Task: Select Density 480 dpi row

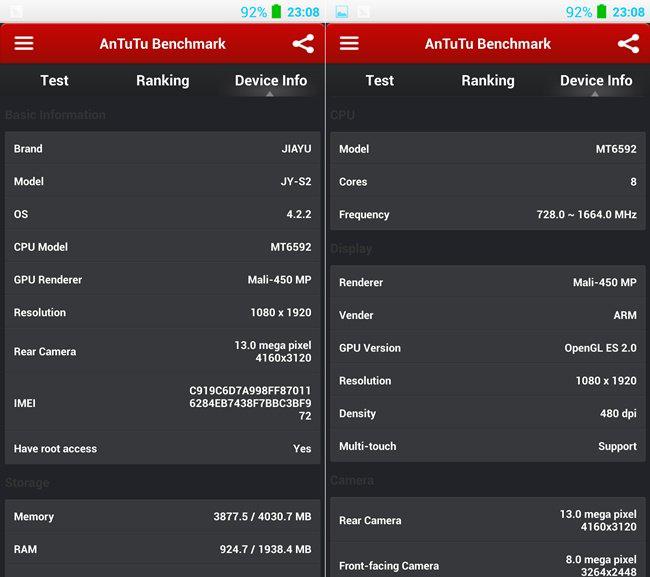Action: tap(488, 413)
